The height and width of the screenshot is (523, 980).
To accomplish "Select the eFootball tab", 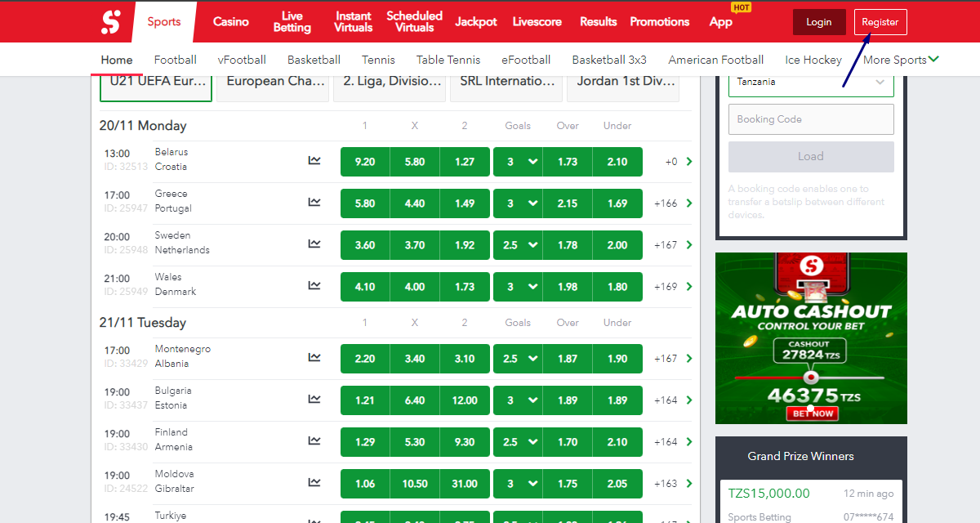I will (526, 60).
